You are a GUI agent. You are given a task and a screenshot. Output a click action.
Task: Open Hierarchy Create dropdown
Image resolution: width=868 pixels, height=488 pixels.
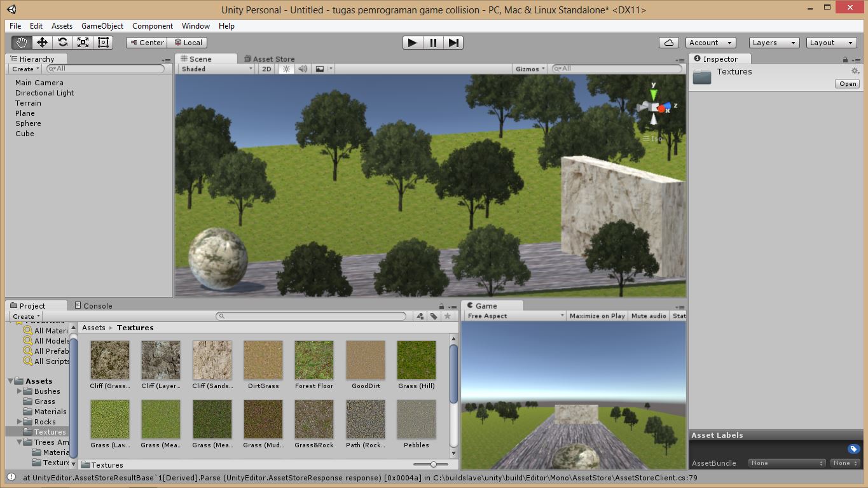25,69
